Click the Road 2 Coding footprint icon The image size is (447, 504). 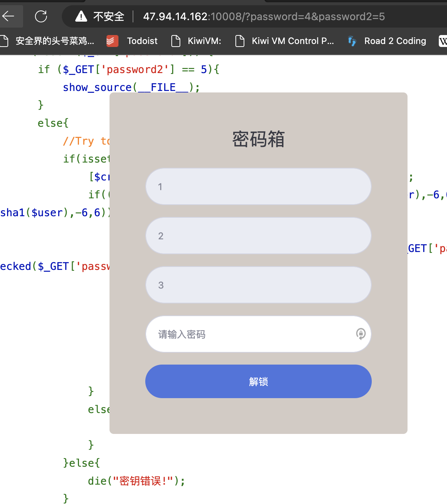[x=352, y=41]
